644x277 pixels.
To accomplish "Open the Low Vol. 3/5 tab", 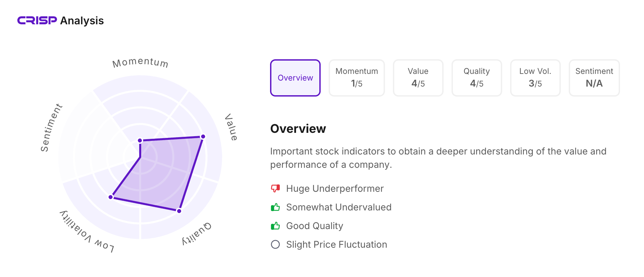I will (535, 78).
